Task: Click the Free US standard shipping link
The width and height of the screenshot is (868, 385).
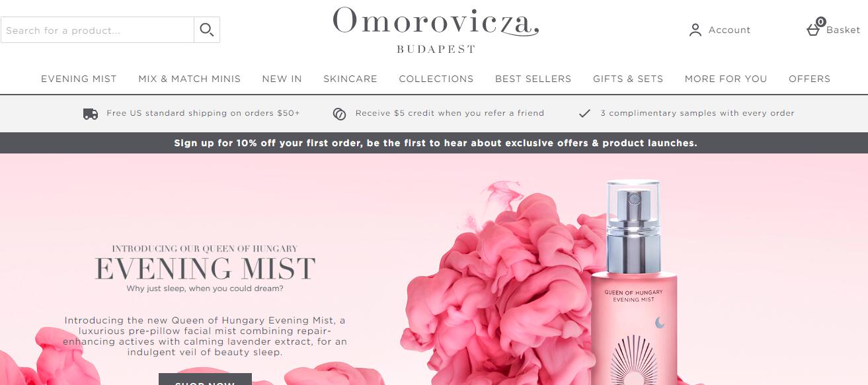Action: [203, 113]
